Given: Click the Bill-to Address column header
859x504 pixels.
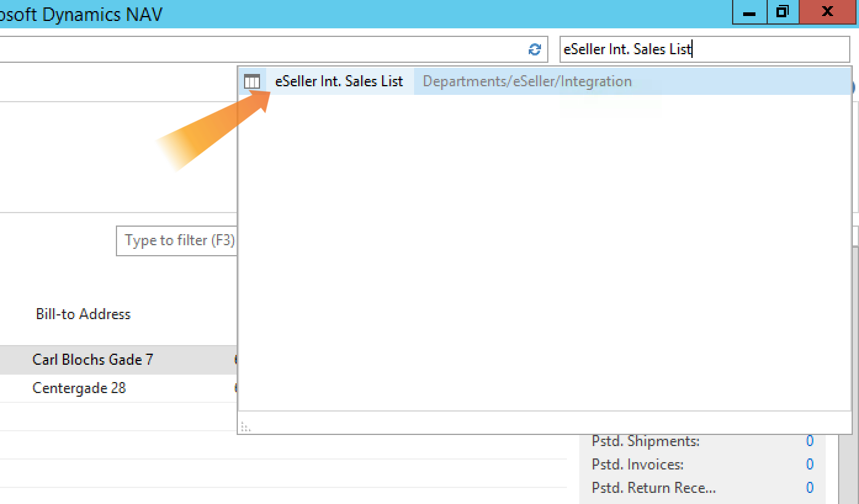Looking at the screenshot, I should point(83,314).
